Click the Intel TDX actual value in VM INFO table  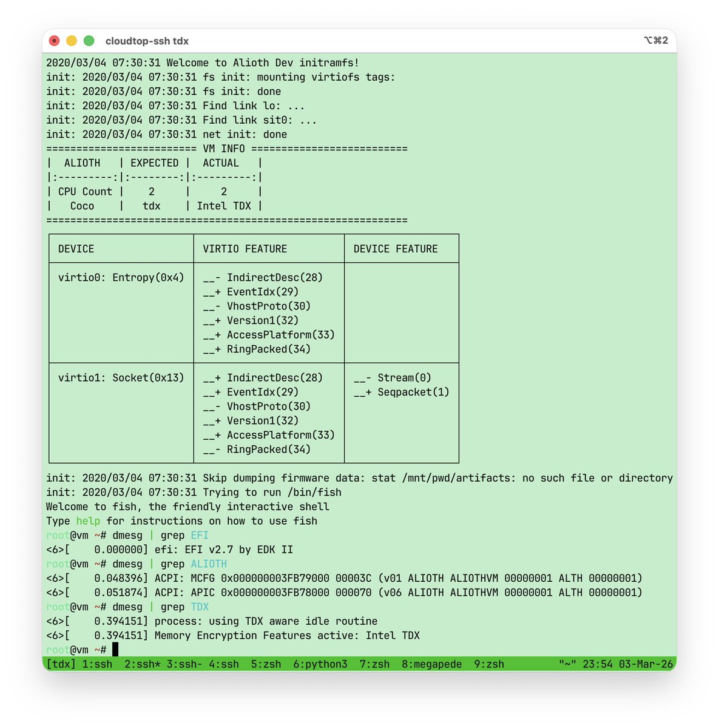[224, 206]
